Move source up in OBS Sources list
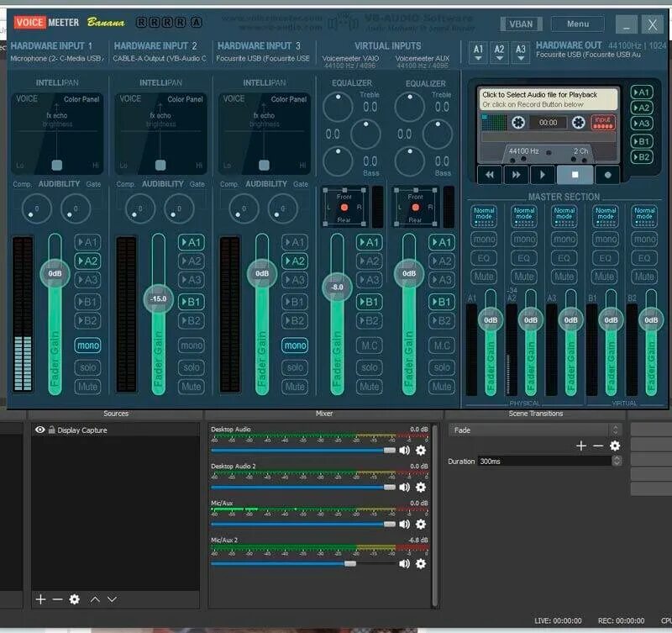The width and height of the screenshot is (672, 633). pyautogui.click(x=95, y=599)
